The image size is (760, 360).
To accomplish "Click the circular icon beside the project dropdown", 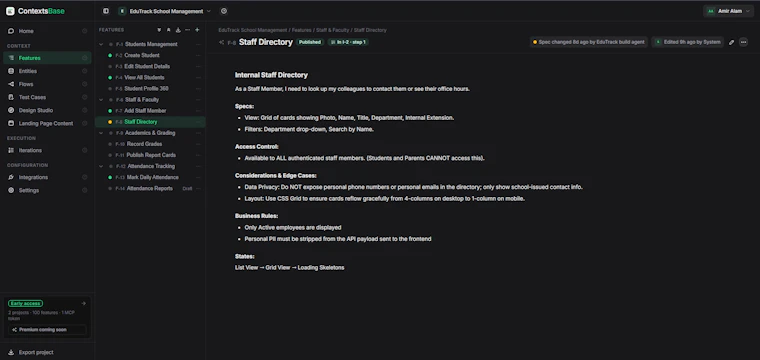I will (223, 11).
